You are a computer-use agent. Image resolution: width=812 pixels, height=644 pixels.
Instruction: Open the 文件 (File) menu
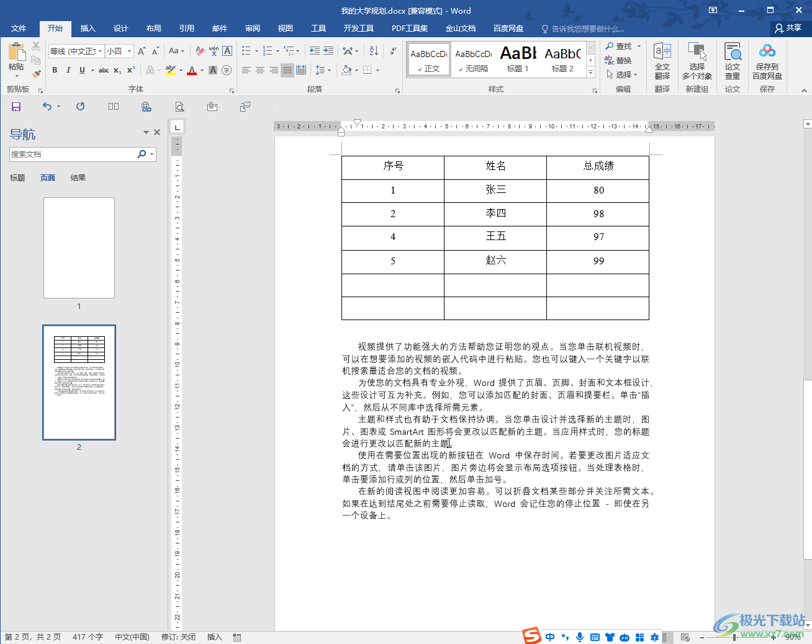coord(19,29)
